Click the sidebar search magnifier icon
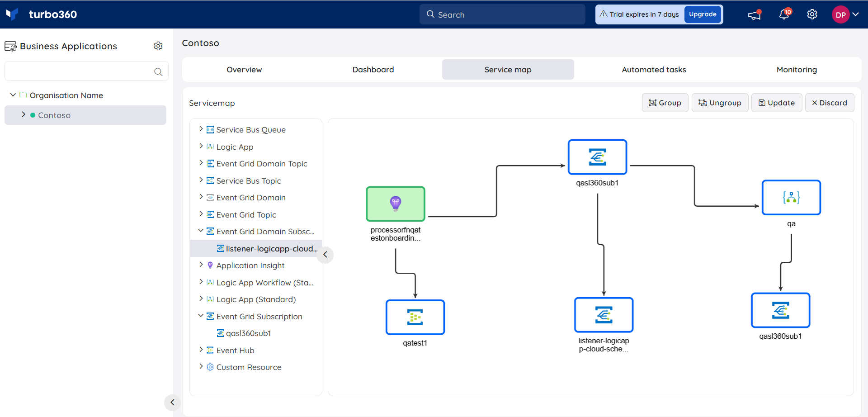This screenshot has height=417, width=868. point(158,71)
